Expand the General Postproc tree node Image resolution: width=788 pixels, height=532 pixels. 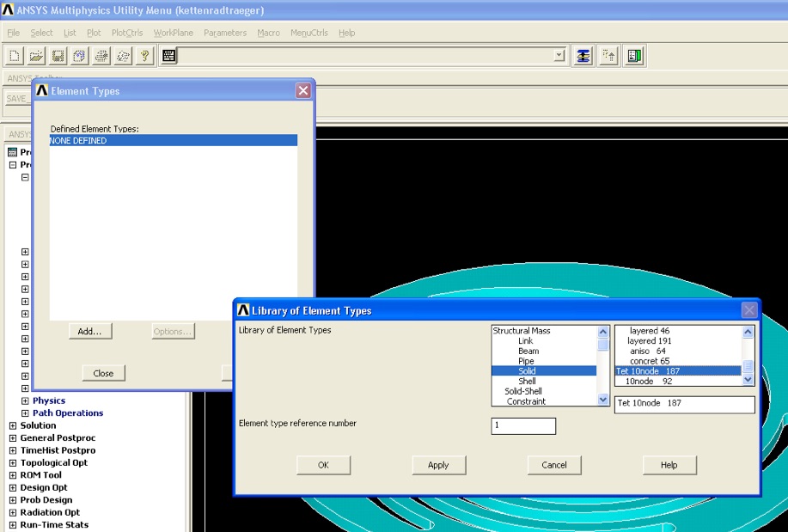(x=13, y=438)
